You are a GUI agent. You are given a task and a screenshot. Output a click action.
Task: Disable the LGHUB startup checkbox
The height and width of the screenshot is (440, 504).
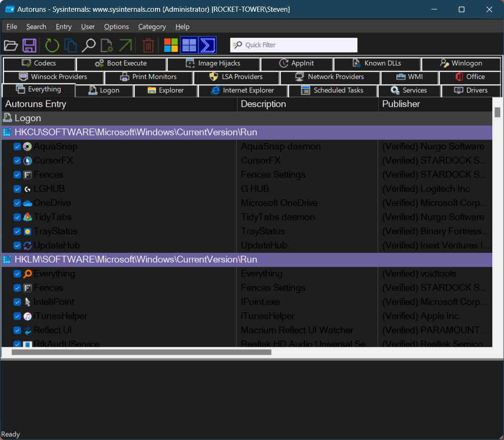pos(17,189)
